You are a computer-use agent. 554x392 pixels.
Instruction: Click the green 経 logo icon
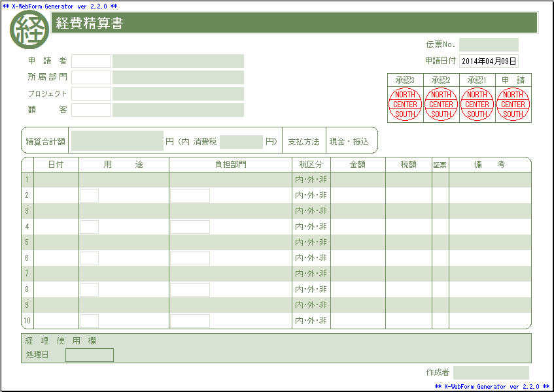29,30
